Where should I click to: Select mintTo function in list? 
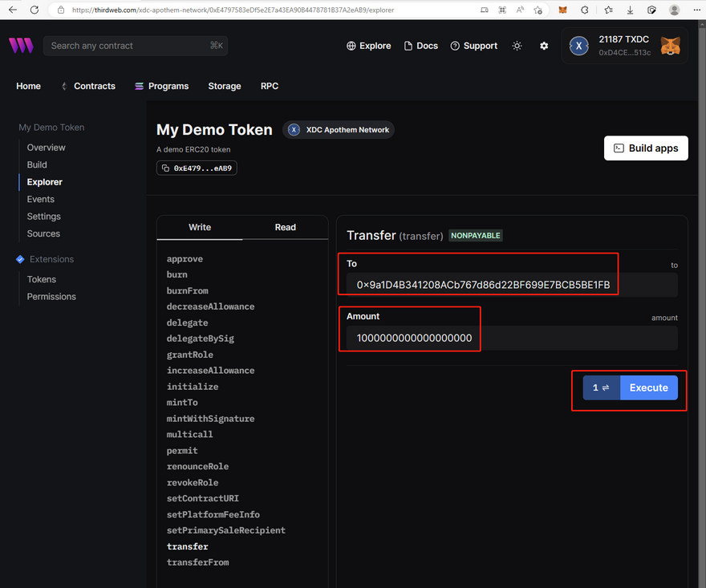pyautogui.click(x=182, y=403)
